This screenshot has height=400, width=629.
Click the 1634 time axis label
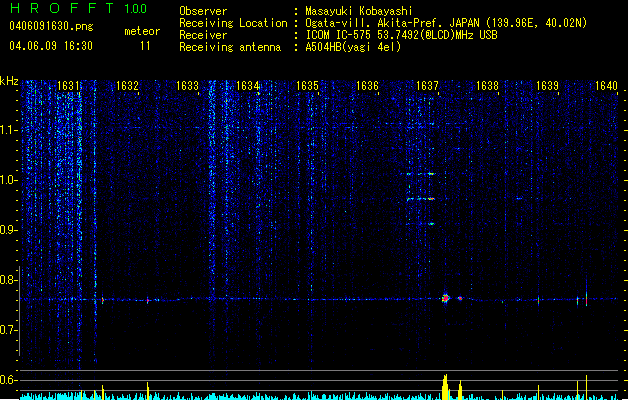tap(248, 85)
